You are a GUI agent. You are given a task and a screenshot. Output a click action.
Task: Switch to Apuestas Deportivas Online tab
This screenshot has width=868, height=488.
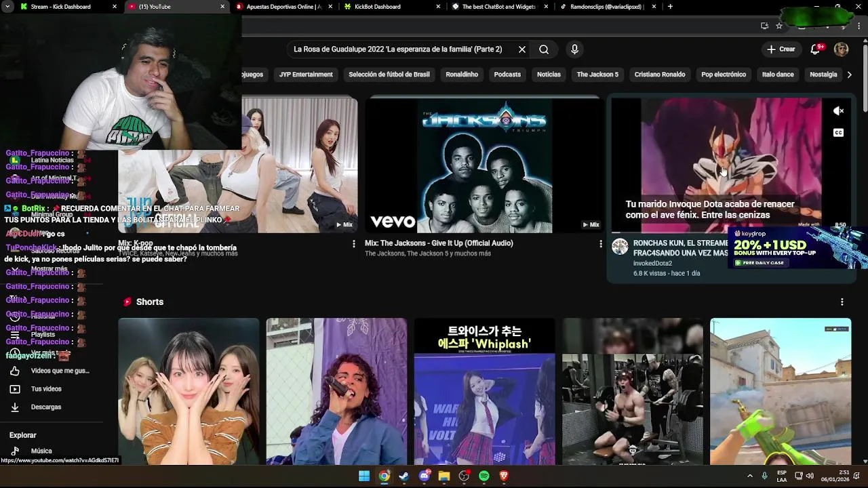(284, 7)
